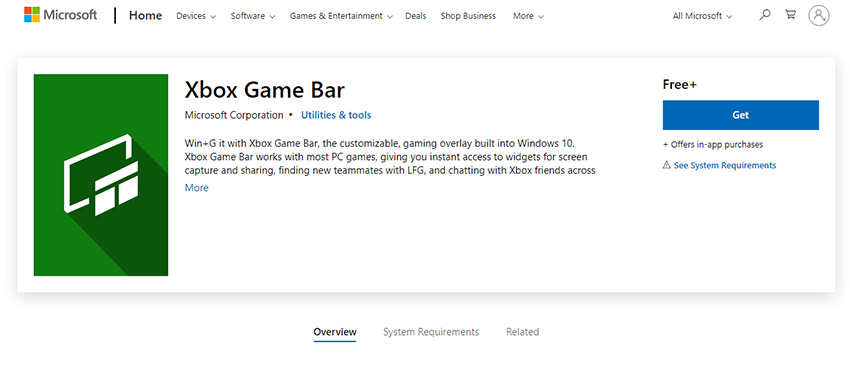Screen dimensions: 850x365
Task: Click the Xbox Game Bar title heading
Action: click(265, 90)
